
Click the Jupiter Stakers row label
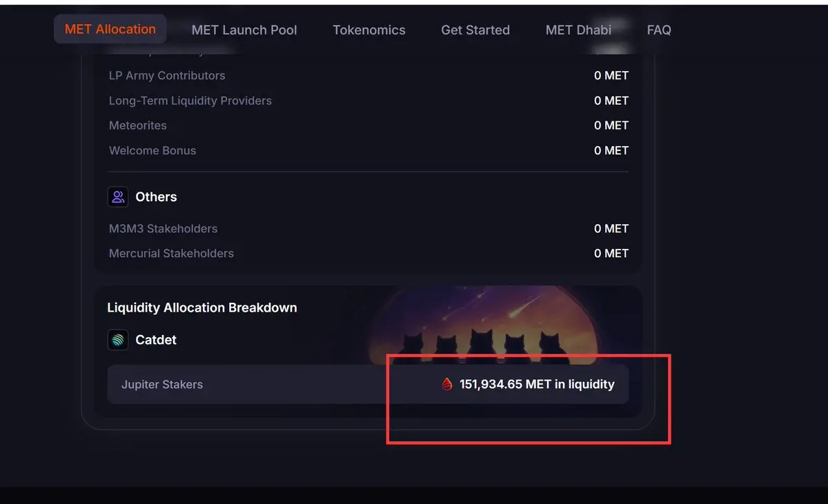pyautogui.click(x=162, y=385)
